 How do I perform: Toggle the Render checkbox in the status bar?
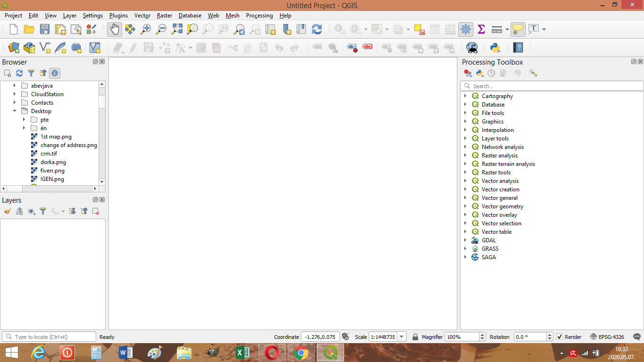(559, 337)
